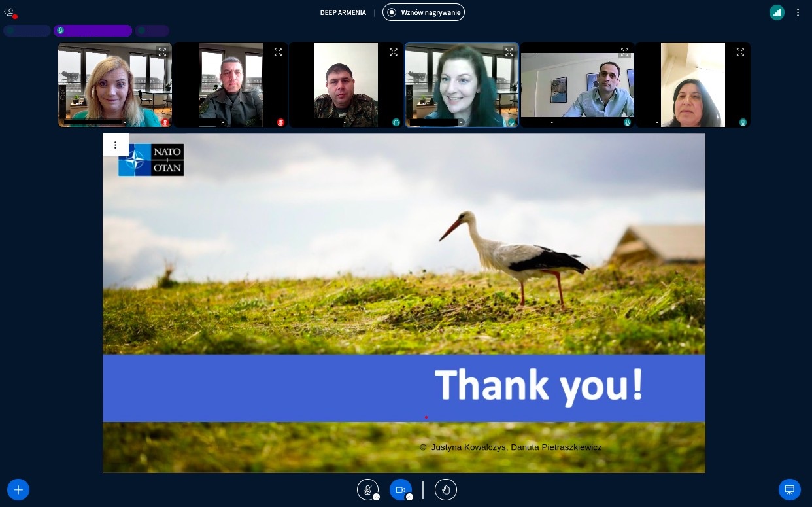Expand the camera device options chevron

[410, 497]
